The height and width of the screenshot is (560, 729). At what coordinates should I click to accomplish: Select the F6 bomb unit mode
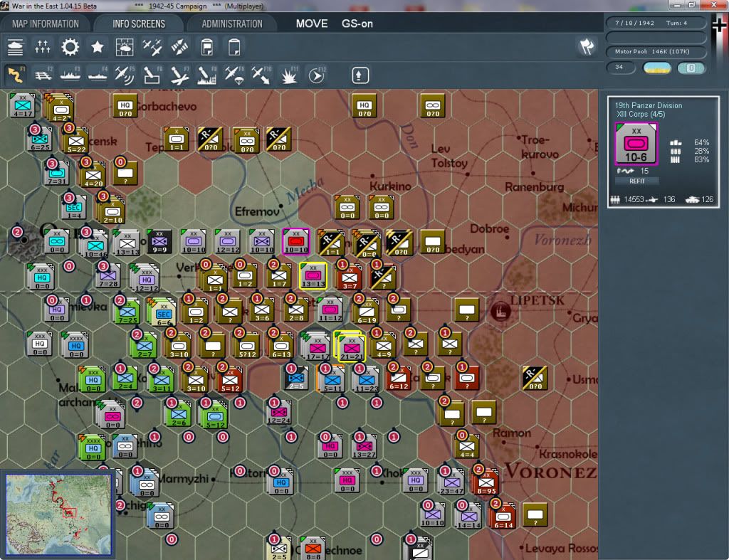[152, 75]
